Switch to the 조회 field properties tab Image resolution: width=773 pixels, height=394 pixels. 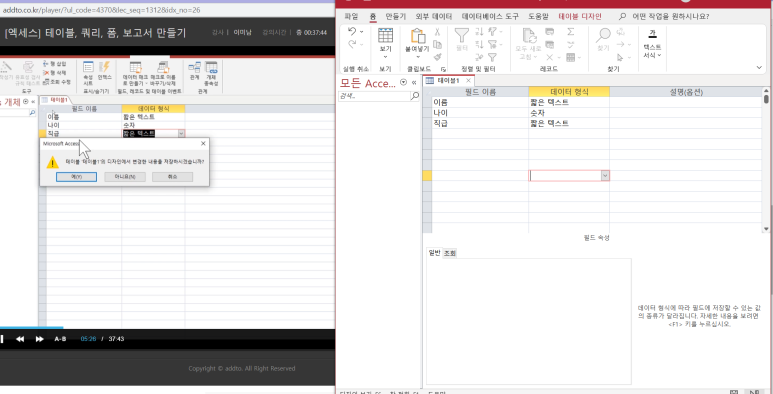coord(449,253)
